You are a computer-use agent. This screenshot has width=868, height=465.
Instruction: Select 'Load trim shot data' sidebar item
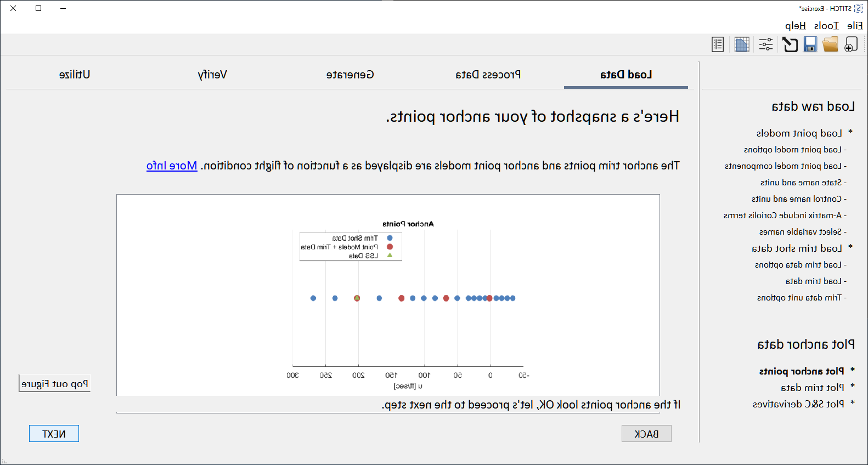pyautogui.click(x=797, y=248)
